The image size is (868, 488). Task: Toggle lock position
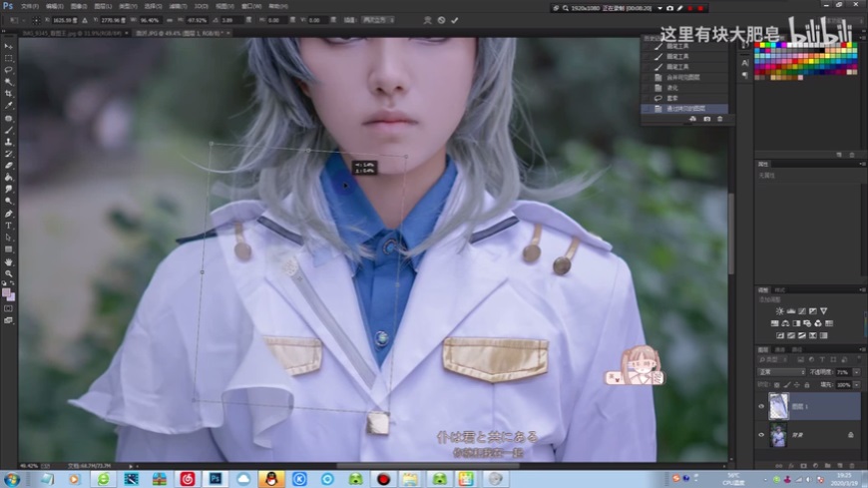pyautogui.click(x=796, y=385)
